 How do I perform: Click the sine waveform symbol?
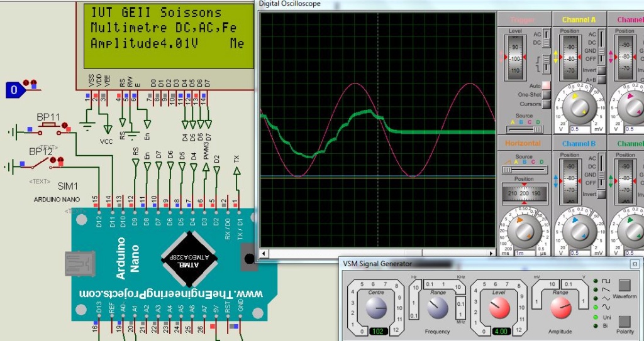coord(606,306)
